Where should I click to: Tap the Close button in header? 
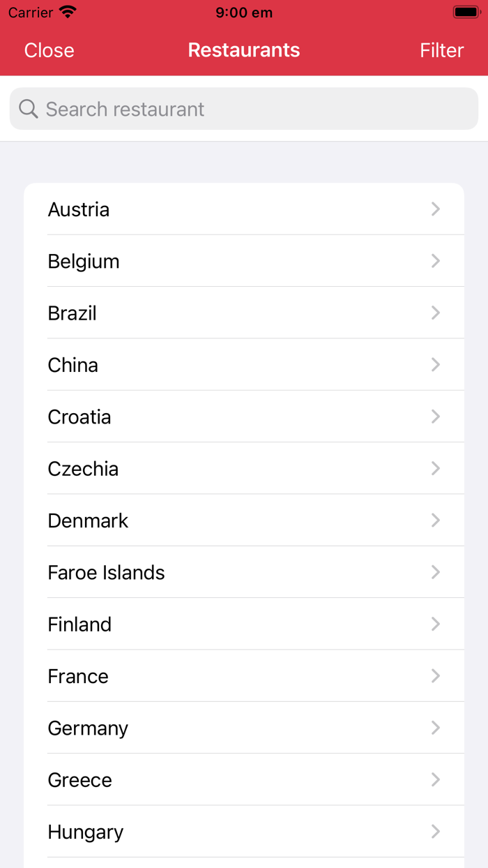(x=49, y=50)
